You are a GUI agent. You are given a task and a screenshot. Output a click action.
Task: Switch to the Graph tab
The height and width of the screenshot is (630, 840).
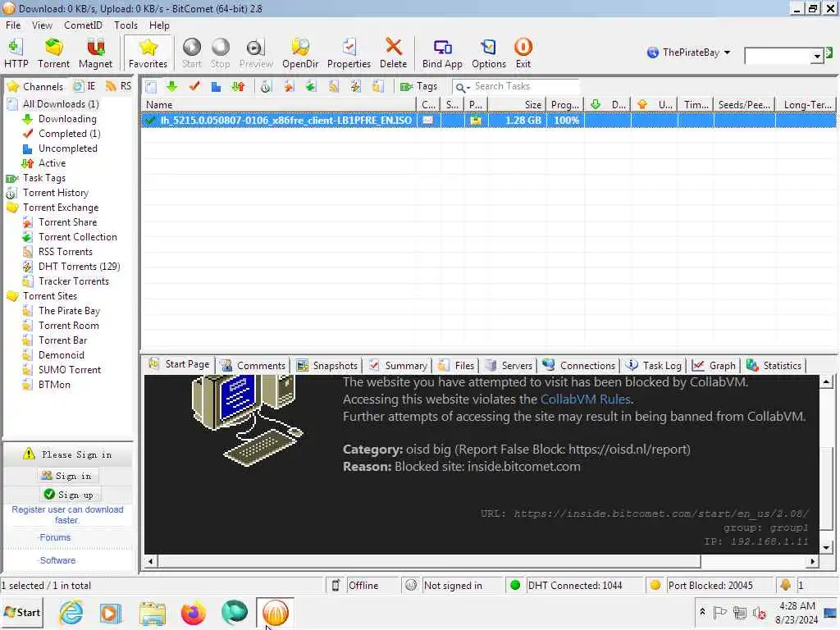click(x=714, y=365)
